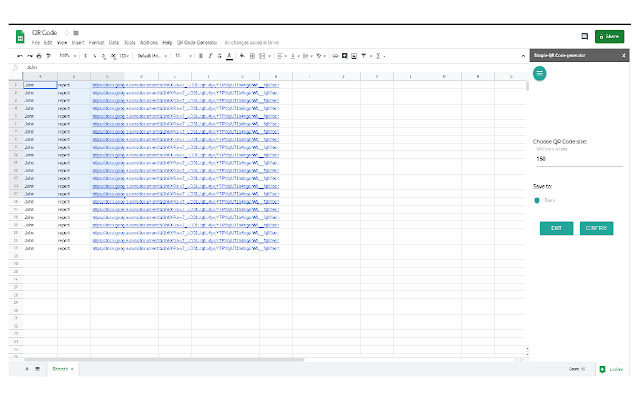This screenshot has height=400, width=640.
Task: Click the CONFIRM button
Action: (x=596, y=228)
